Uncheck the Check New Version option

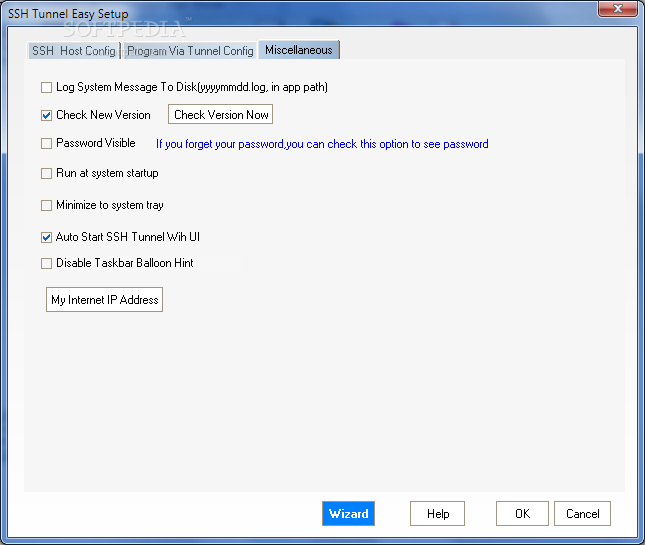pos(46,115)
